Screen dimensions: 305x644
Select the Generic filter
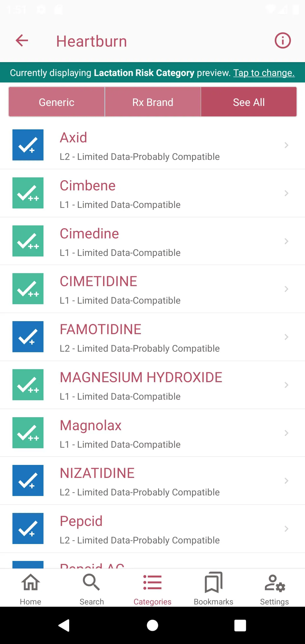click(56, 102)
